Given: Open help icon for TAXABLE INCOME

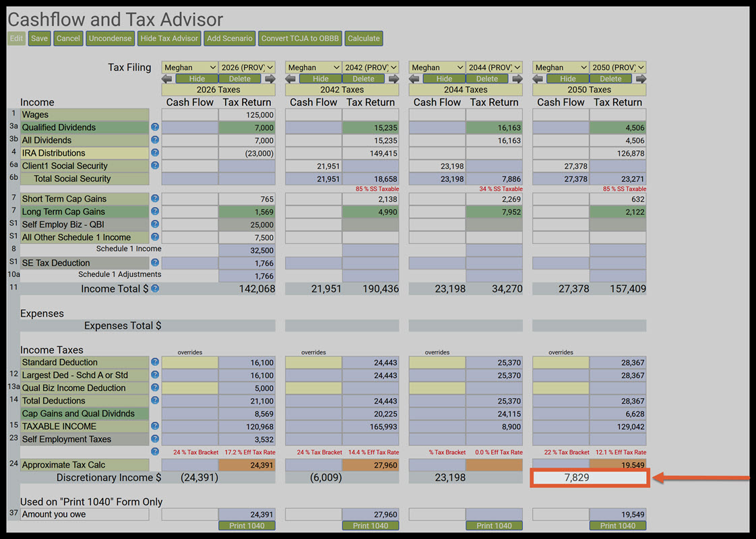Looking at the screenshot, I should [x=155, y=426].
